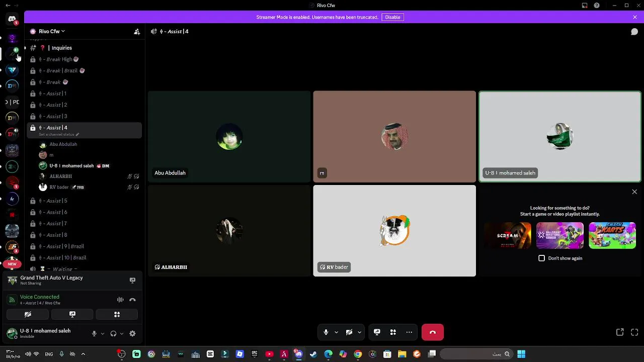Mute microphone in user panel
The image size is (644, 362).
point(94,333)
